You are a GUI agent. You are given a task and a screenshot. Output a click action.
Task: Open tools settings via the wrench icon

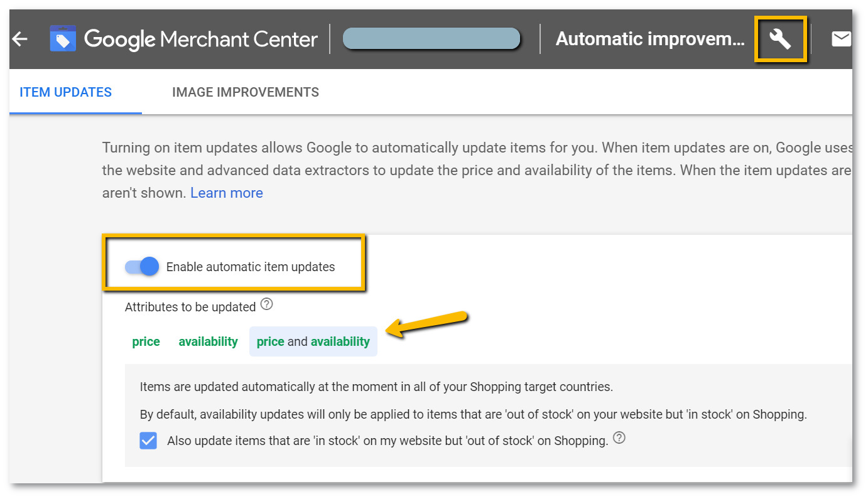[x=781, y=38]
